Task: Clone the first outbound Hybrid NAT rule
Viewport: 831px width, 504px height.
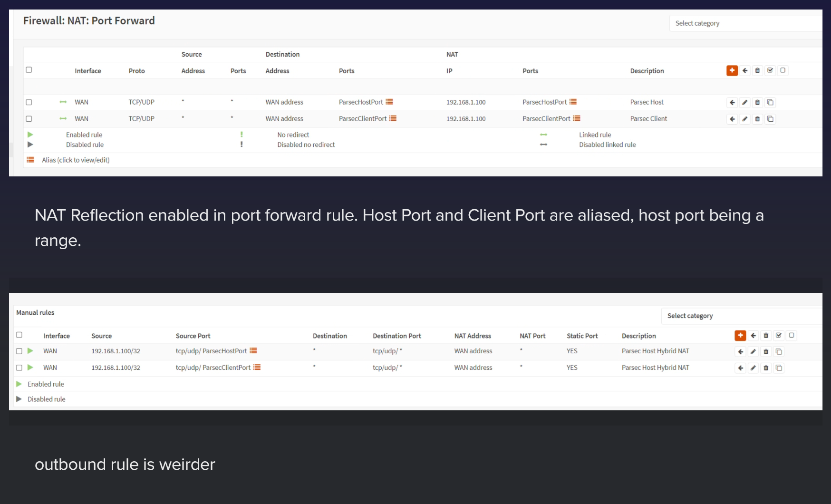Action: [x=779, y=352]
